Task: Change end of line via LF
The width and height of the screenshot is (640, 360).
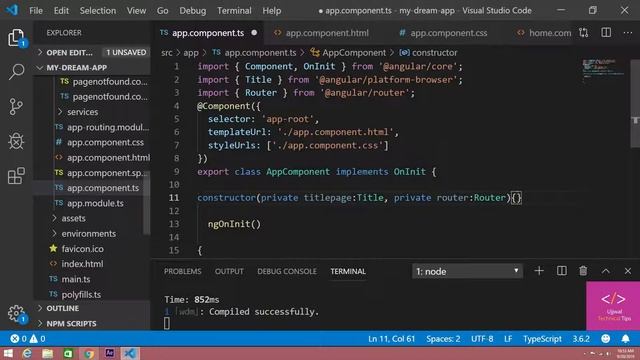Action: (x=508, y=338)
